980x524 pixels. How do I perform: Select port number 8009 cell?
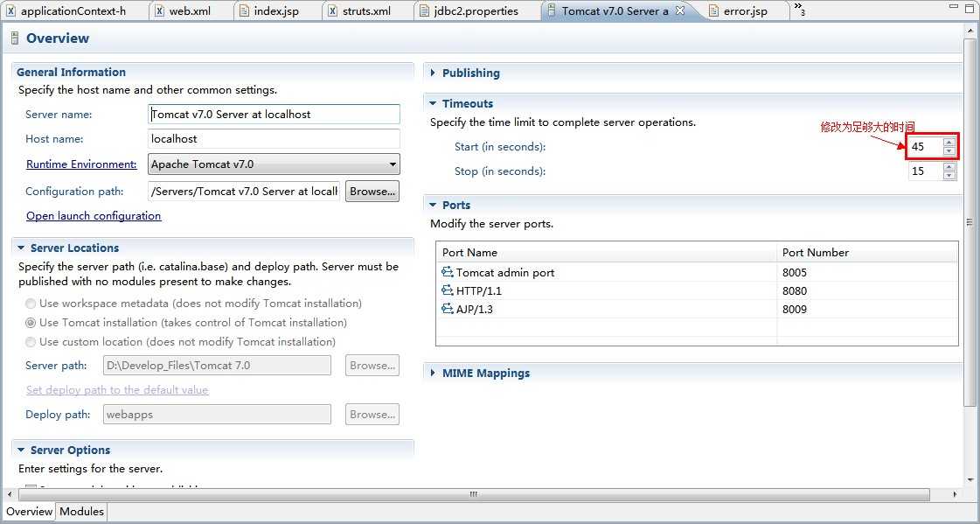pyautogui.click(x=867, y=309)
